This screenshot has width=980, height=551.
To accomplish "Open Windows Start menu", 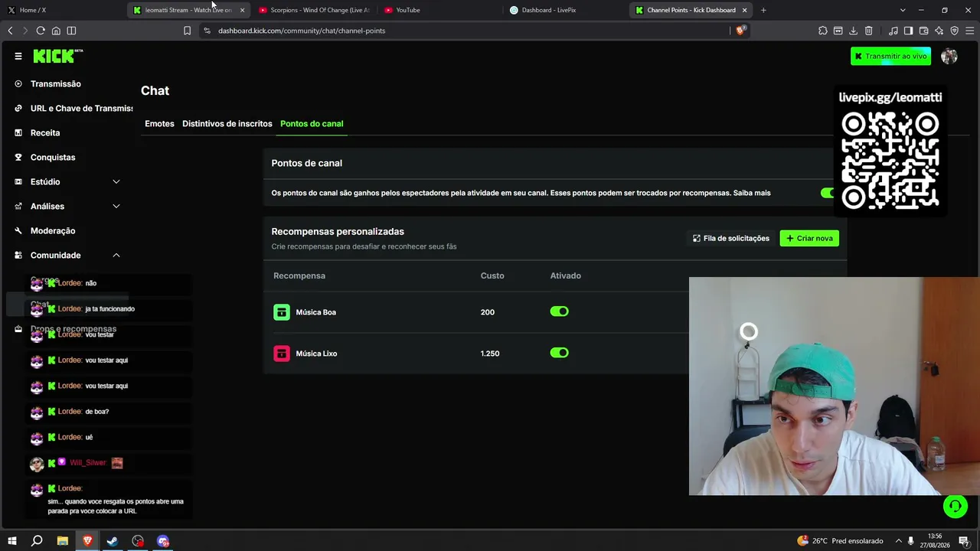I will pos(12,541).
